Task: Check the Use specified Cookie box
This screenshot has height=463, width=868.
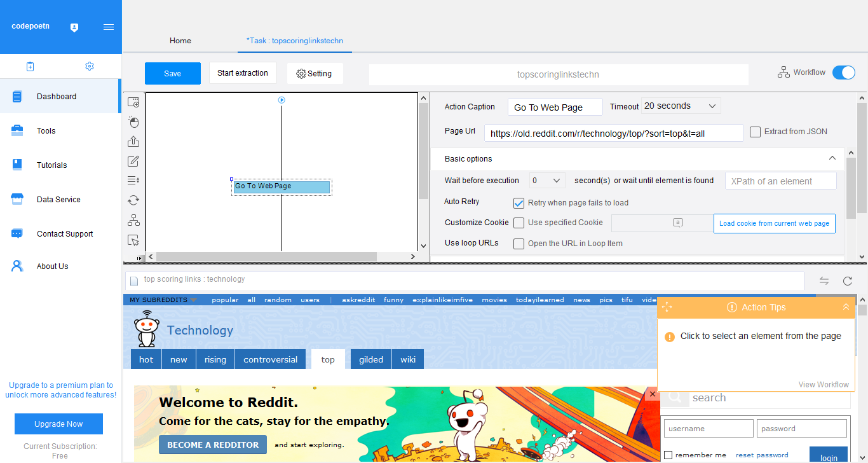Action: click(519, 223)
